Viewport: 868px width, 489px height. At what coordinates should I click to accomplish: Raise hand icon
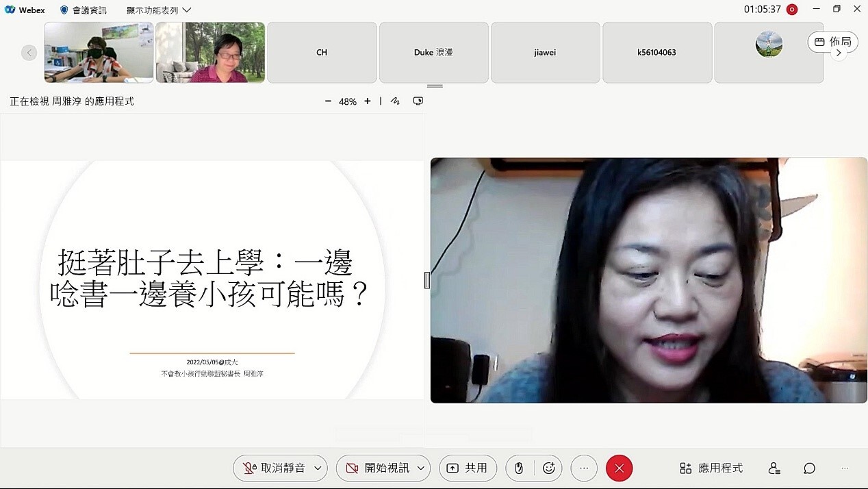(x=520, y=468)
